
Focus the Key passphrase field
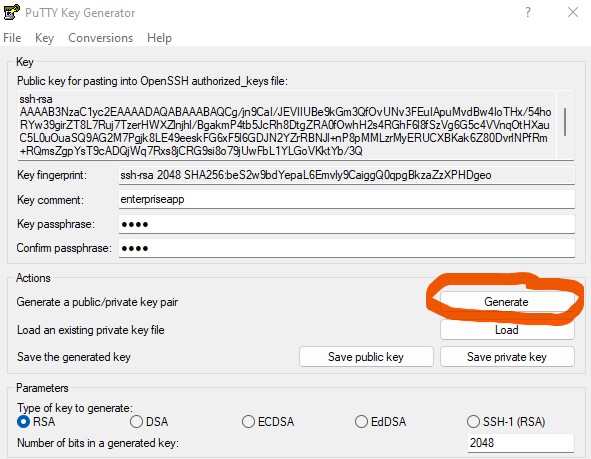[347, 224]
